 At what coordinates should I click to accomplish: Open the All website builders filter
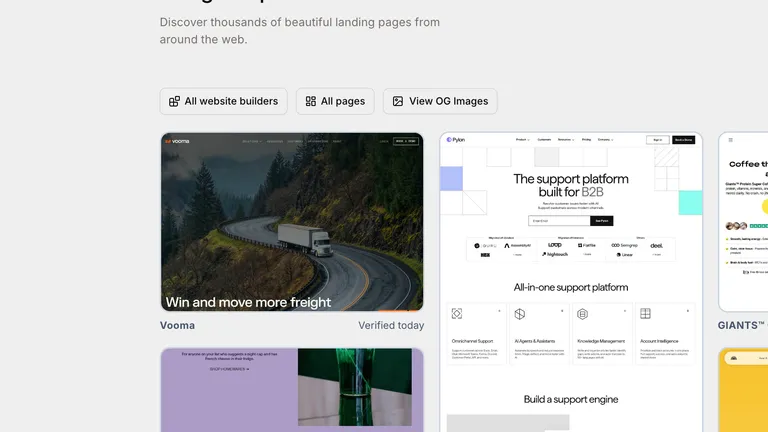(223, 101)
